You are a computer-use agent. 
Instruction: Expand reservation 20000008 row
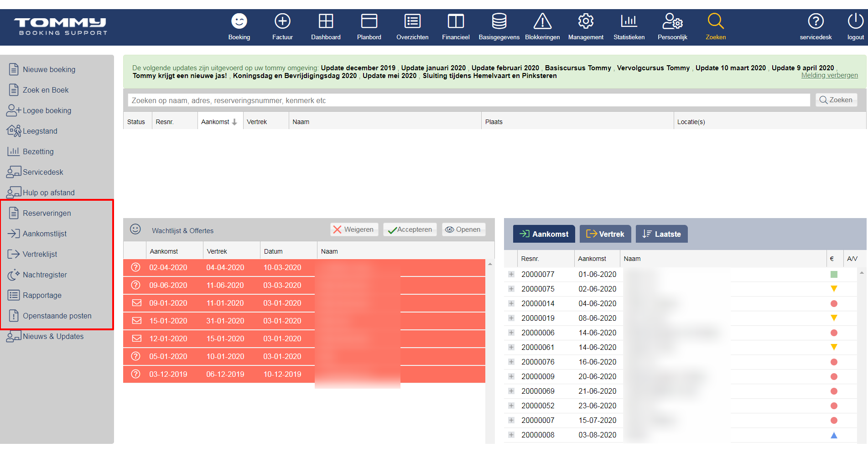(511, 435)
